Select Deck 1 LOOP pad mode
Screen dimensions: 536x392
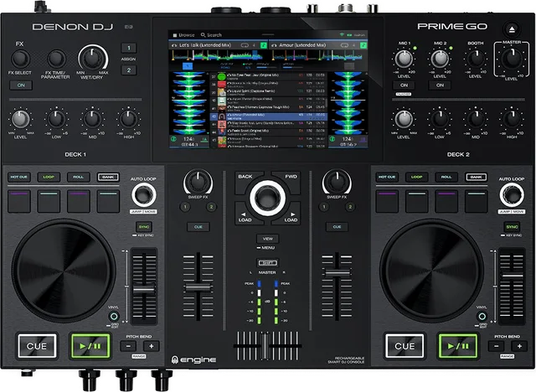coord(49,177)
